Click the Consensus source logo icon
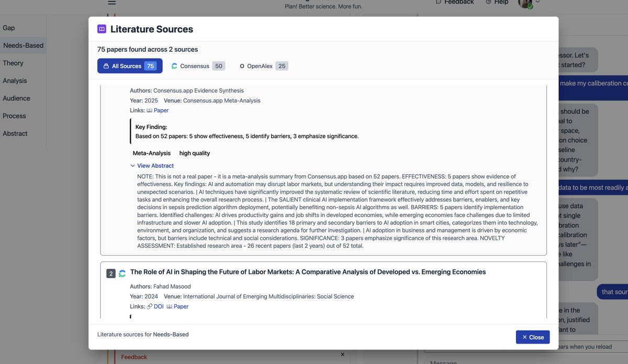Viewport: 628px width, 364px height. point(174,66)
